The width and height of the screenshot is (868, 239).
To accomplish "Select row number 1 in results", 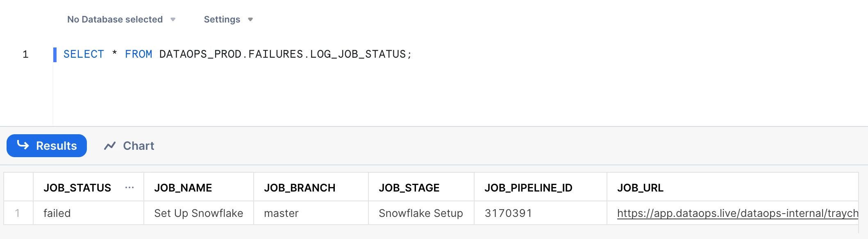I will pos(18,213).
